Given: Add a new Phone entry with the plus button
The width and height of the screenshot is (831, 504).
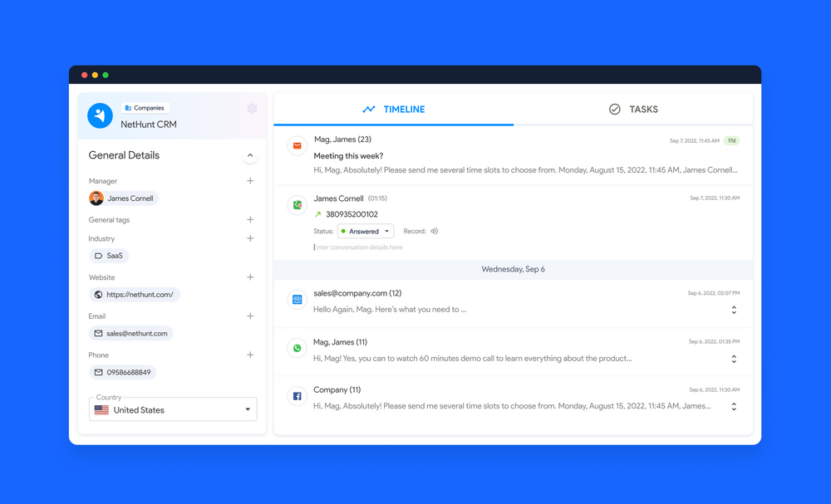Looking at the screenshot, I should pos(250,355).
